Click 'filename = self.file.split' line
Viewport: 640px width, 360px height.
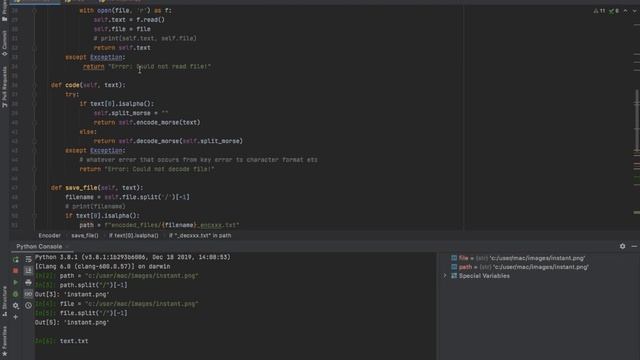pos(127,197)
